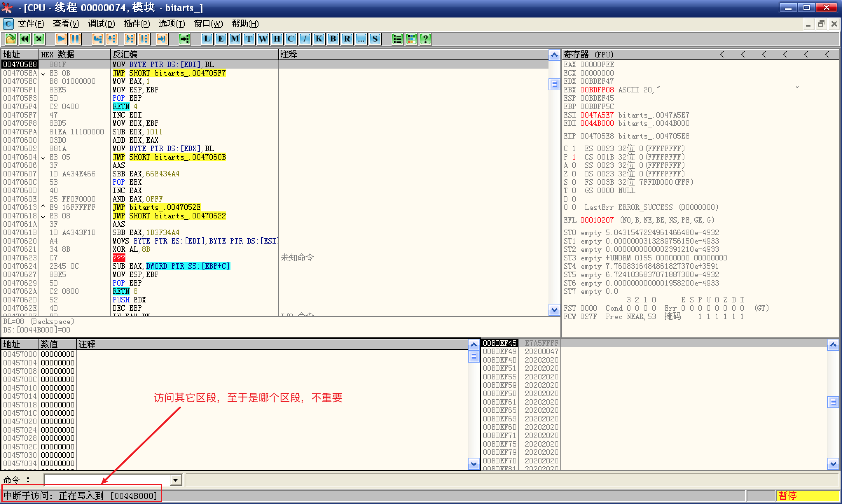Click the Step into toolbar icon
This screenshot has height=504, width=842.
pos(98,39)
